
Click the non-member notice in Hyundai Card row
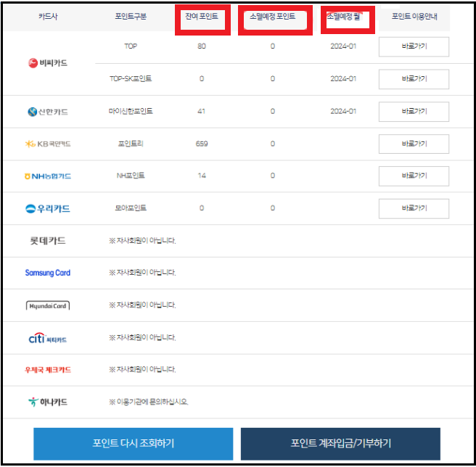coord(142,305)
